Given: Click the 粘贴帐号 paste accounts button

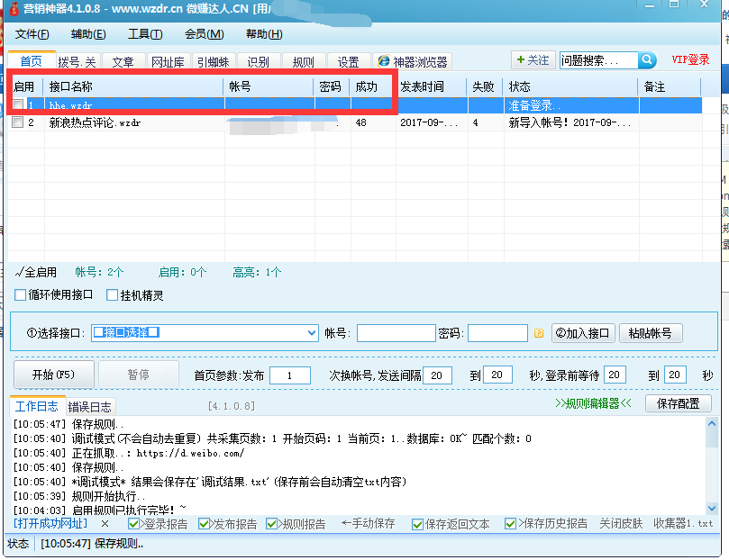Looking at the screenshot, I should (652, 332).
